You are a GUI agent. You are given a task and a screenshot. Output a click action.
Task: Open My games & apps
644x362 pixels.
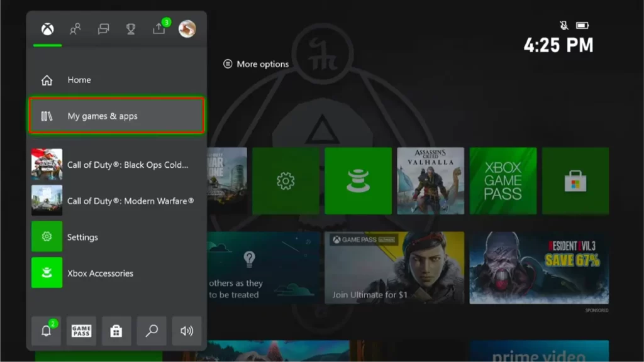pos(116,116)
